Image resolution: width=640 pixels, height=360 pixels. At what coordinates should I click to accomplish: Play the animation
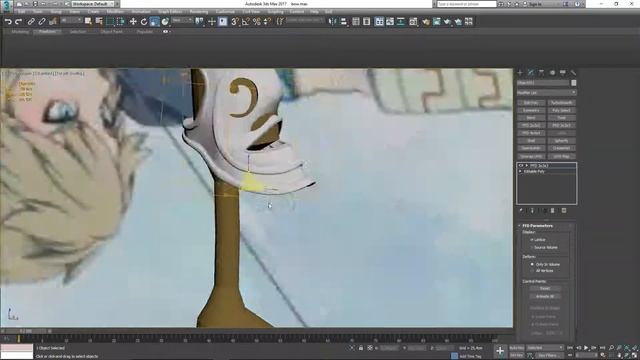(x=586, y=348)
